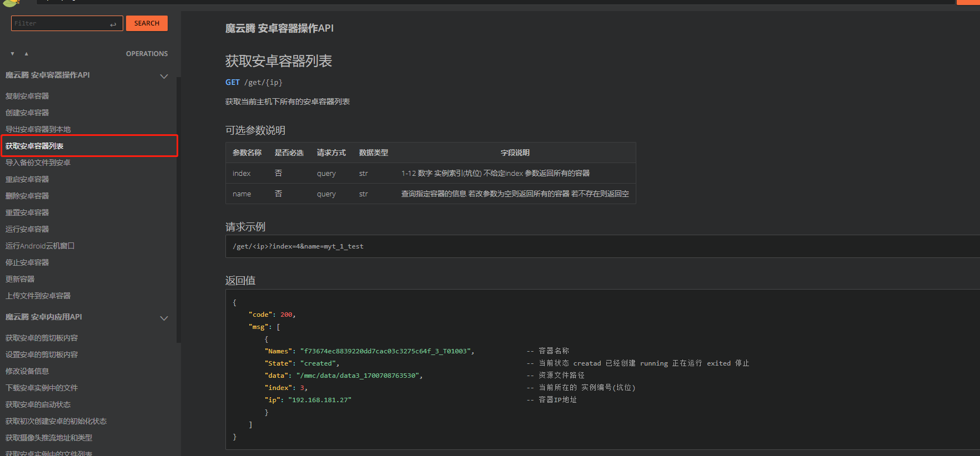980x456 pixels.
Task: Click the collapse-all up triangle icon
Action: tap(26, 54)
